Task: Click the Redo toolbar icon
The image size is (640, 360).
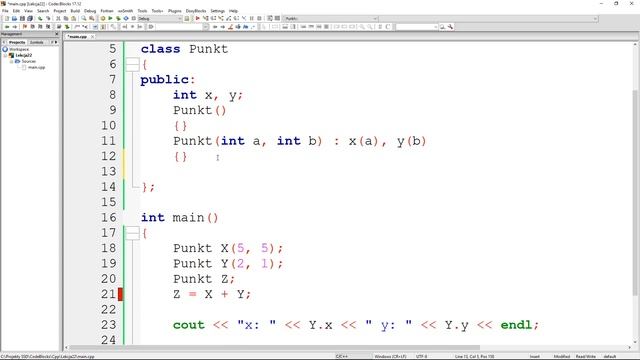Action: pos(48,18)
